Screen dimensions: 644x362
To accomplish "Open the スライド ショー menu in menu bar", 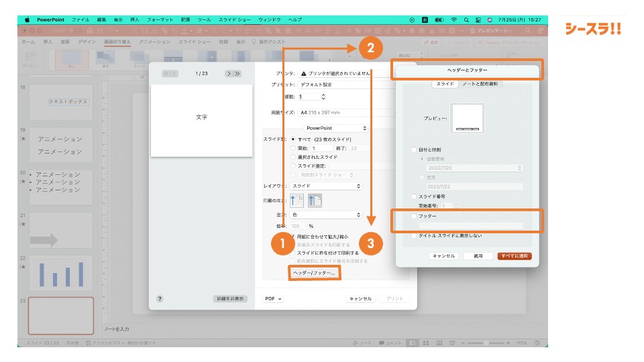I will [x=233, y=20].
